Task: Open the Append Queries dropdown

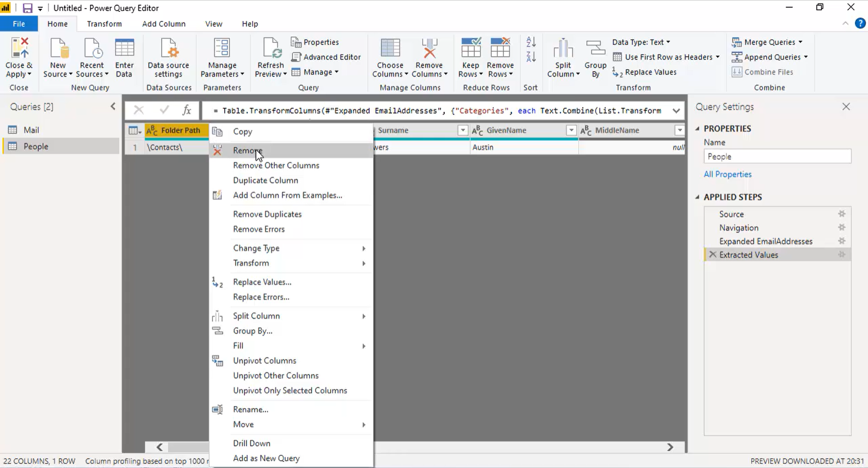Action: tap(805, 57)
